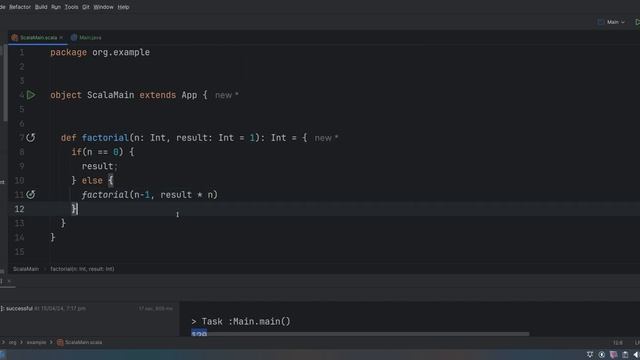Click the system tray volume speaker icon

636,355
